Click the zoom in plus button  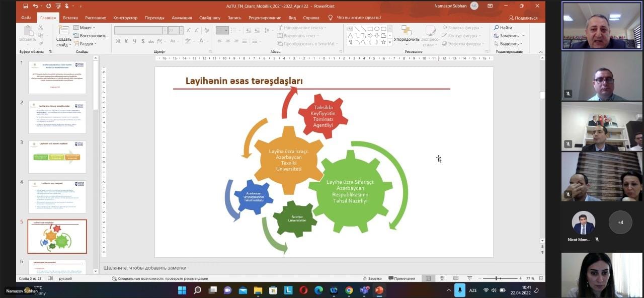tap(520, 278)
